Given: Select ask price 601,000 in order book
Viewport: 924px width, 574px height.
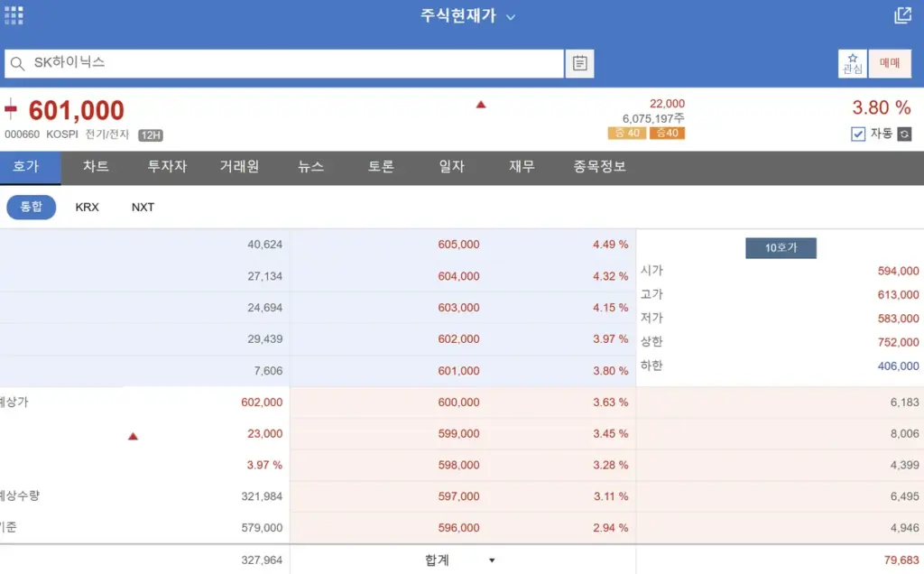Looking at the screenshot, I should point(458,371).
